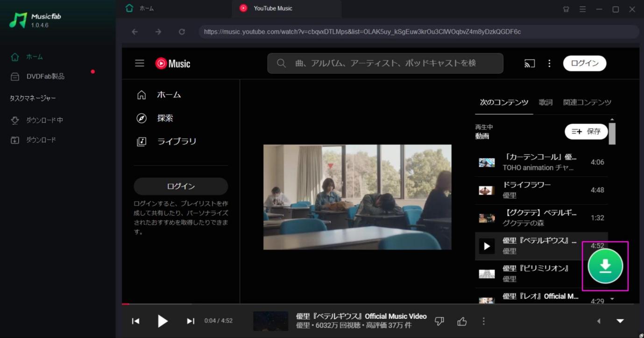Open the ライブラリ navigation item

(166, 141)
